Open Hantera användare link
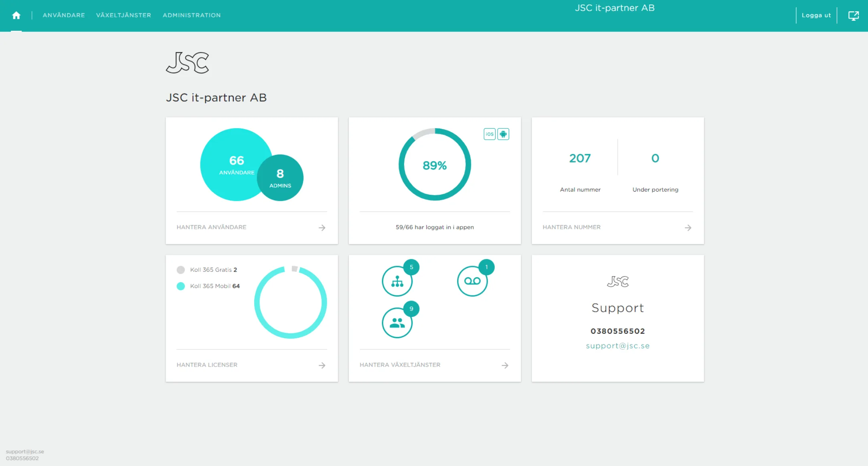The width and height of the screenshot is (868, 466). 211,227
